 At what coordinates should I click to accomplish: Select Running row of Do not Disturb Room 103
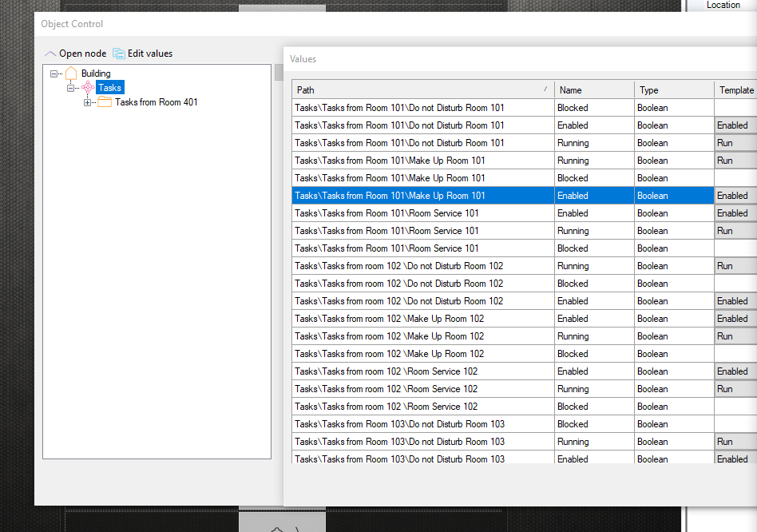[423, 442]
